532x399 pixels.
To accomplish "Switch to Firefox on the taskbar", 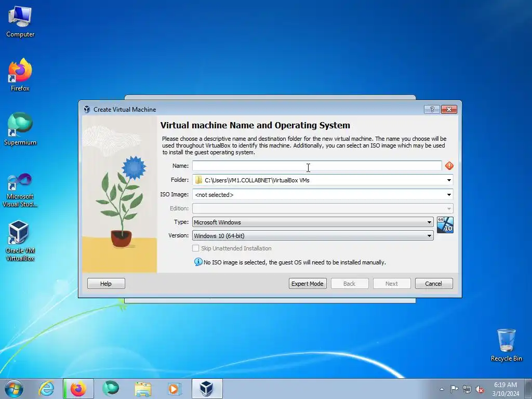I will pyautogui.click(x=78, y=389).
